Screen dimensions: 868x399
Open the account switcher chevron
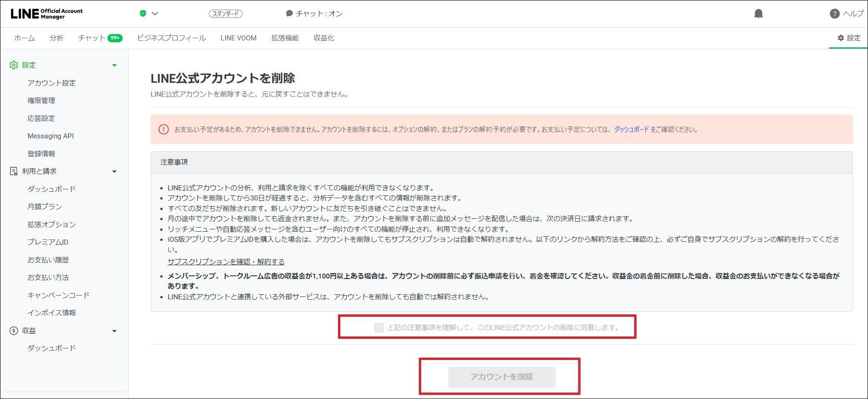click(155, 14)
